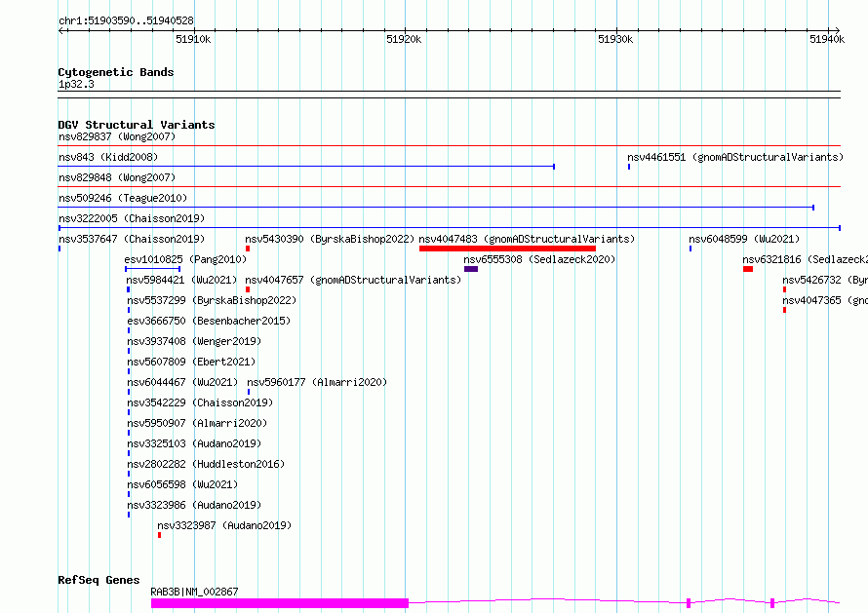
Task: Open nsv3542229 (Chaisson2019) label
Action: click(200, 402)
